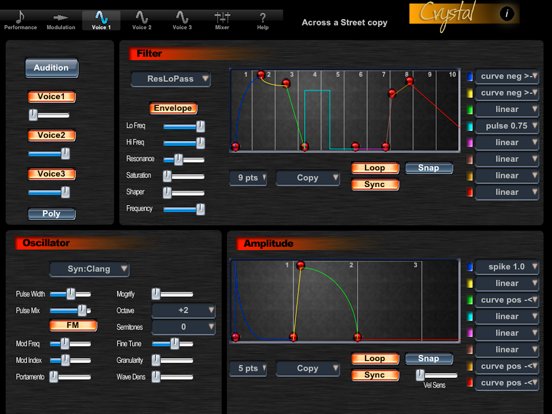Viewport: 552px width, 414px height.
Task: Select the Voice 1 wave icon
Action: 101,17
